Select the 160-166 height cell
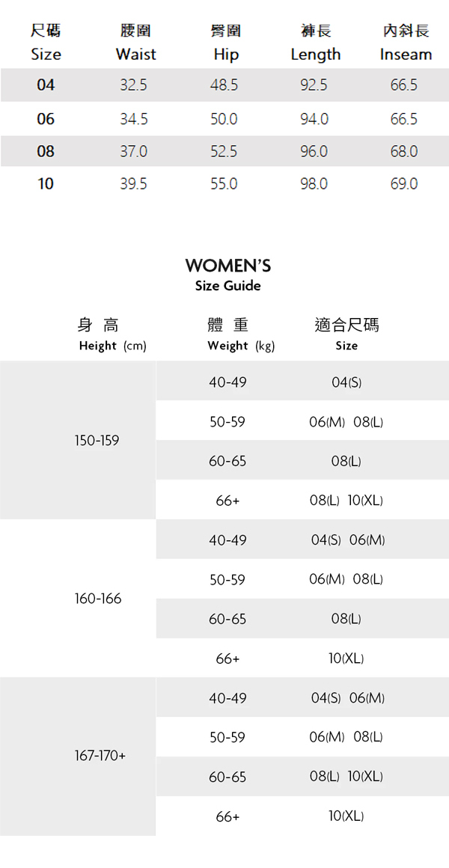The image size is (449, 868). click(x=98, y=599)
